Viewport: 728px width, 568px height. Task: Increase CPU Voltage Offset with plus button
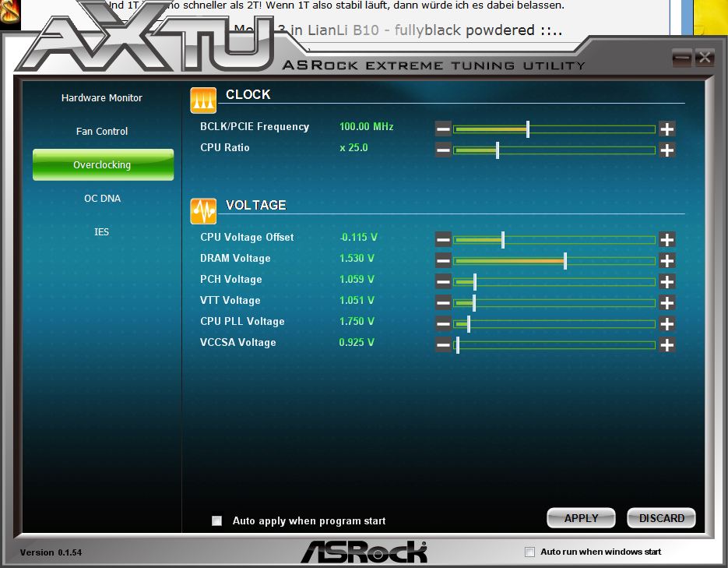[x=666, y=240]
